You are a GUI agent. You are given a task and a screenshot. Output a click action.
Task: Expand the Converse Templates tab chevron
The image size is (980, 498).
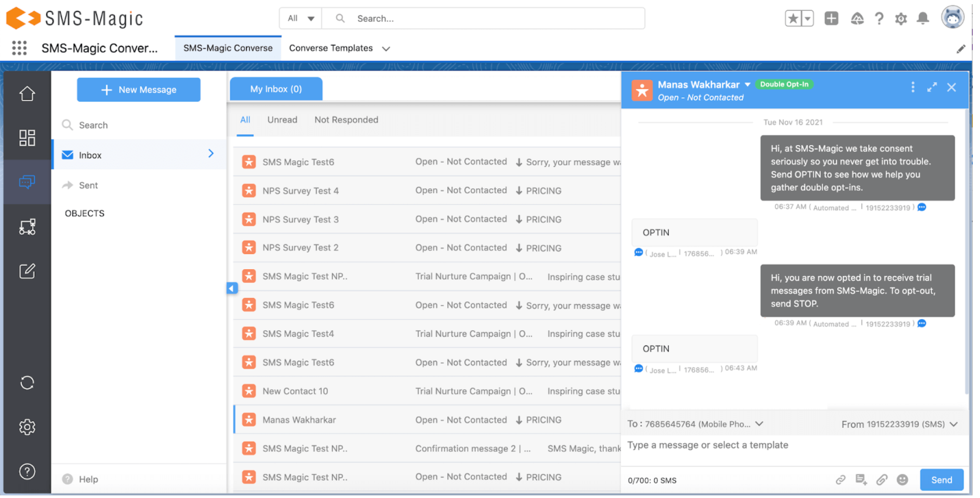coord(386,49)
